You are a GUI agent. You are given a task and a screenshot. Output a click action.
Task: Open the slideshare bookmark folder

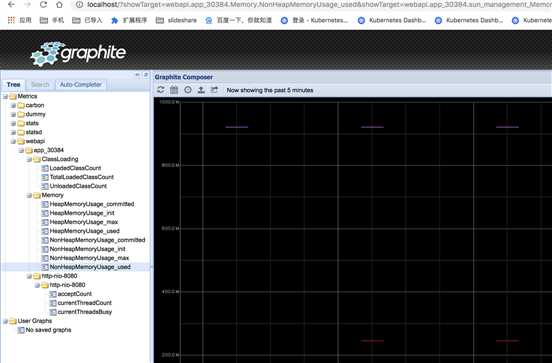click(x=176, y=20)
